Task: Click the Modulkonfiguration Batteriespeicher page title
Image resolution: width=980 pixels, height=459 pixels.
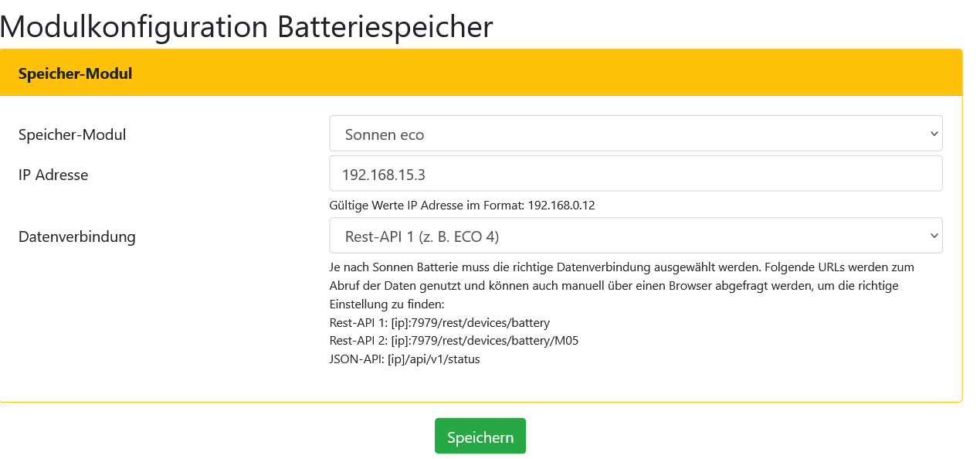Action: tap(247, 26)
